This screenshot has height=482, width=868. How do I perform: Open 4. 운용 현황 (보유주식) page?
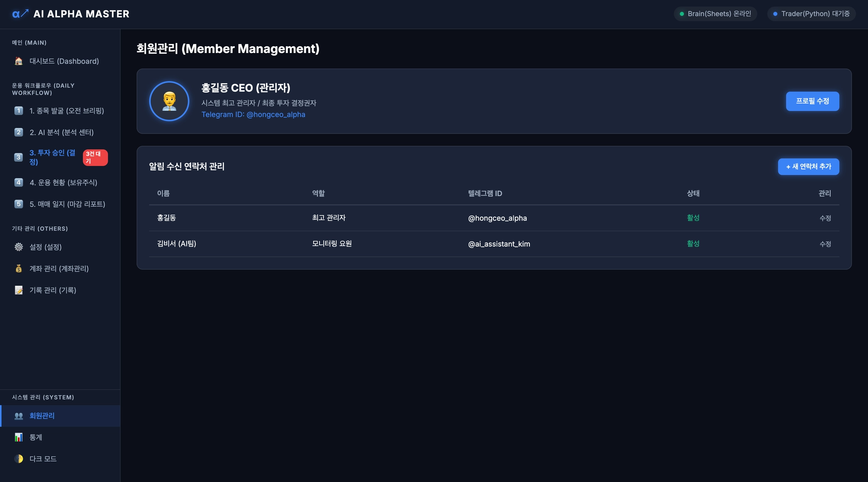(63, 183)
